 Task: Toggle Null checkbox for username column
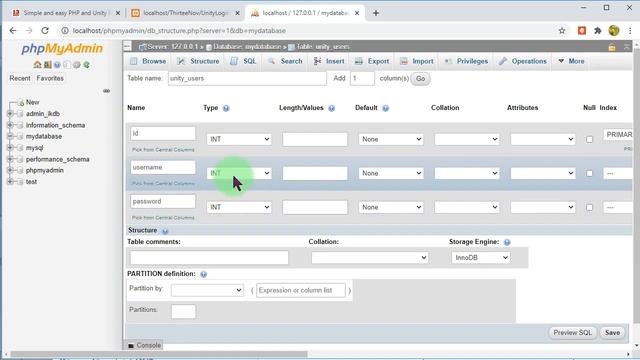pyautogui.click(x=589, y=173)
